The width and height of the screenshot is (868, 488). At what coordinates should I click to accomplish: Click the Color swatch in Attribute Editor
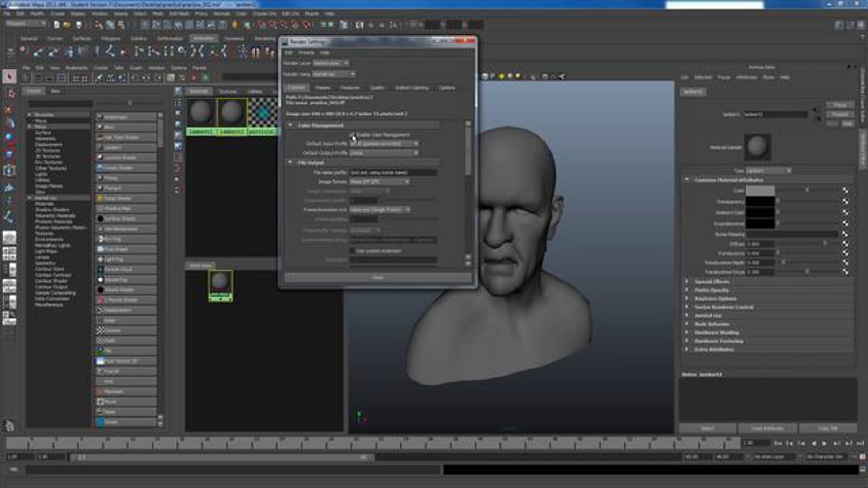pos(760,191)
